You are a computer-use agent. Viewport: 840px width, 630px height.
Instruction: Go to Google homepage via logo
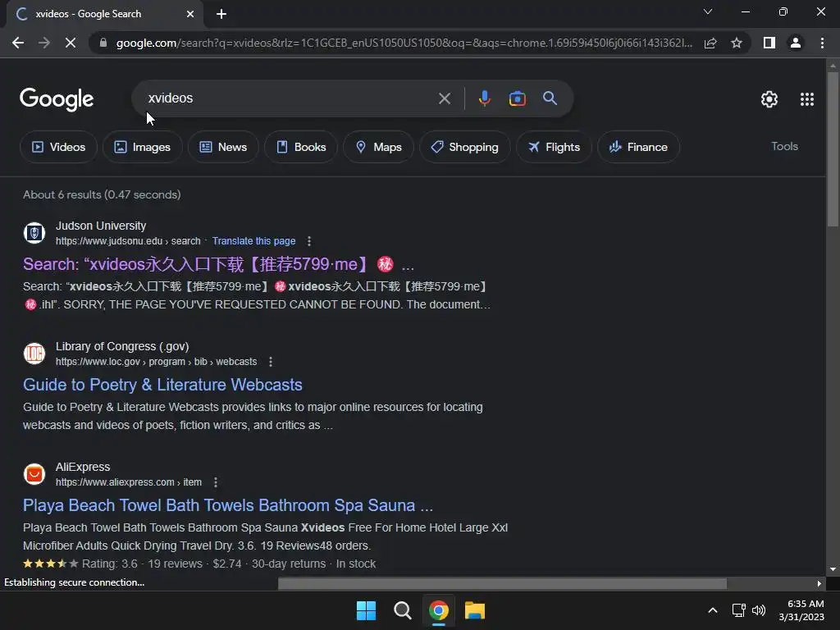tap(57, 99)
